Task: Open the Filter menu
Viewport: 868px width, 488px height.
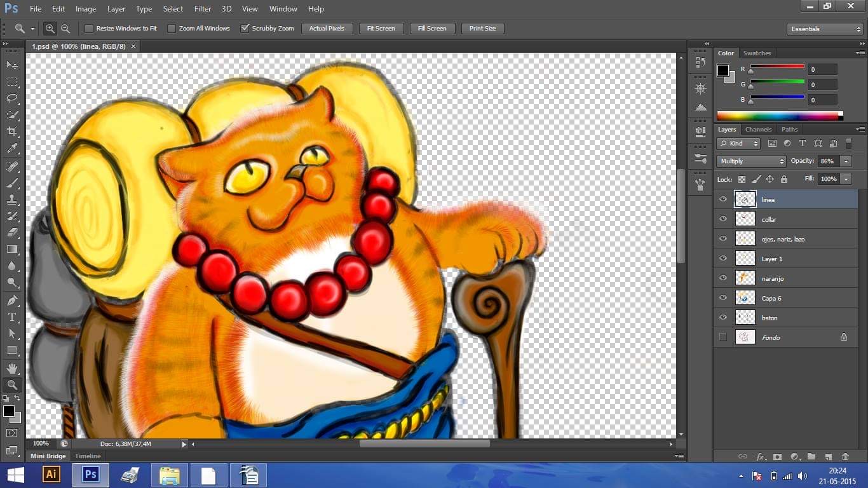Action: pos(203,9)
